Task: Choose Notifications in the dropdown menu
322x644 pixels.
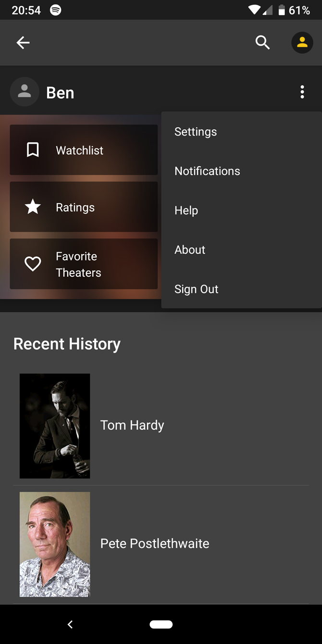Action: 207,171
